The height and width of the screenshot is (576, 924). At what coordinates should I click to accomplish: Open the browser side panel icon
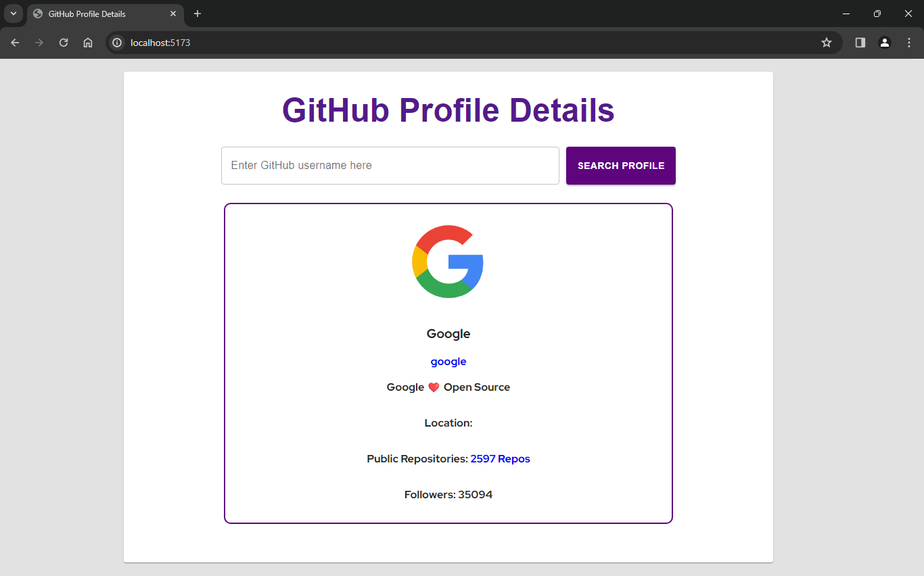pyautogui.click(x=860, y=43)
